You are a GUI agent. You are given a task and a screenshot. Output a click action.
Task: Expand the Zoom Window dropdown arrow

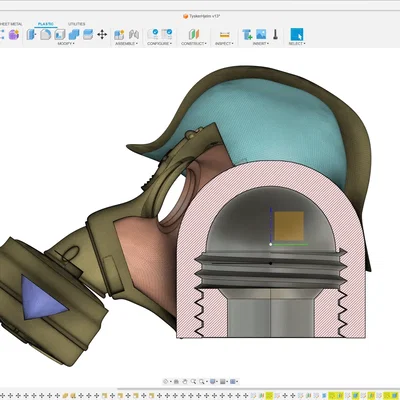(206, 382)
